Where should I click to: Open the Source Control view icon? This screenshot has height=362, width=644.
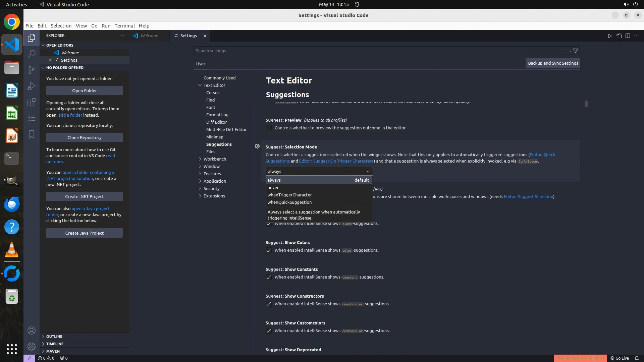(x=32, y=70)
